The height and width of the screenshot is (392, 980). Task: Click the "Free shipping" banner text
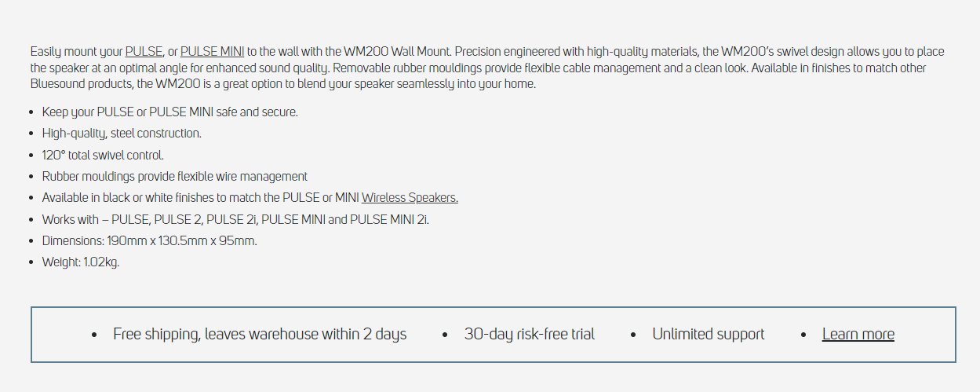pos(260,335)
